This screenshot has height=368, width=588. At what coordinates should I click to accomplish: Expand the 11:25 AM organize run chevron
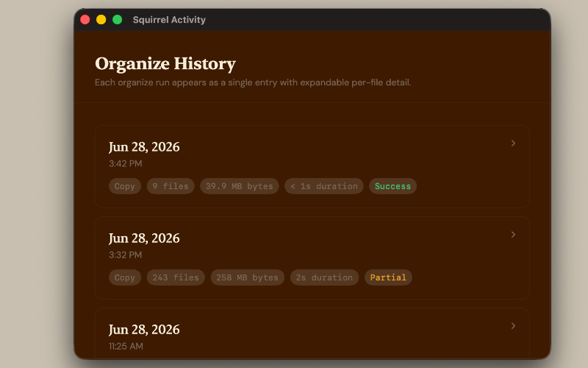pyautogui.click(x=513, y=325)
